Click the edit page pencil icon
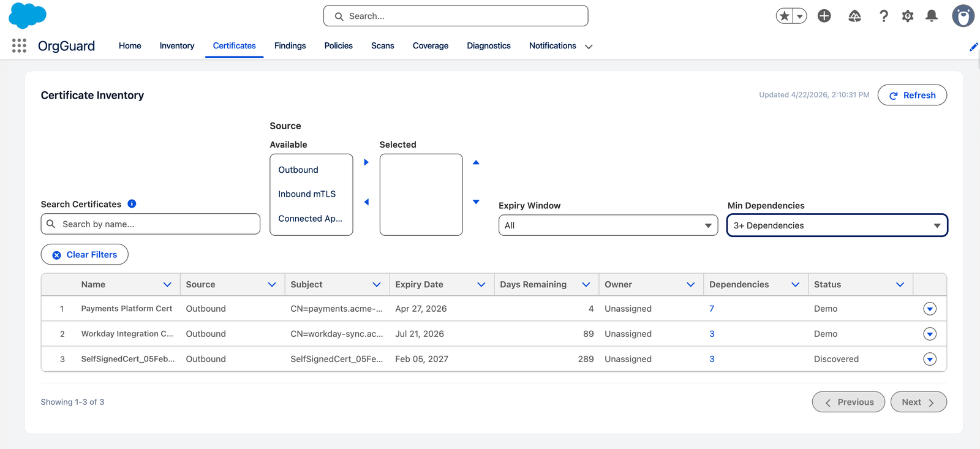Screen dimensions: 980x449 click(973, 47)
